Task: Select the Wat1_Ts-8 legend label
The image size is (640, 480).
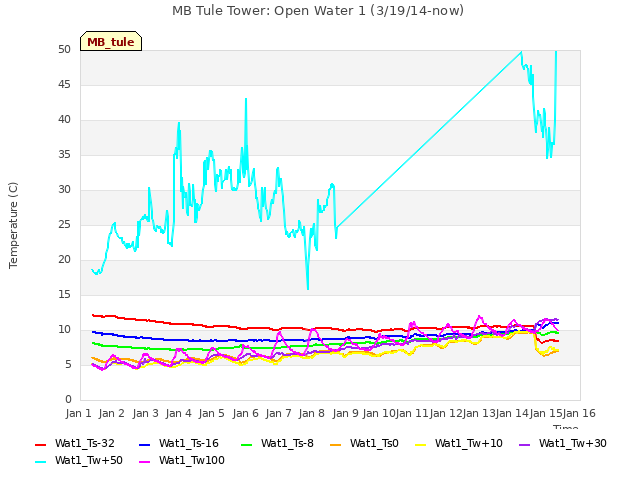Action: coord(287,443)
